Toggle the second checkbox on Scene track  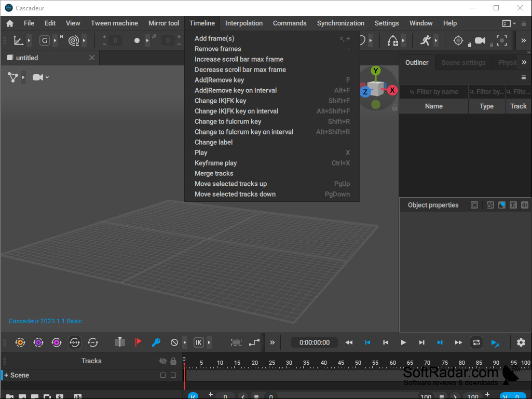tap(173, 375)
